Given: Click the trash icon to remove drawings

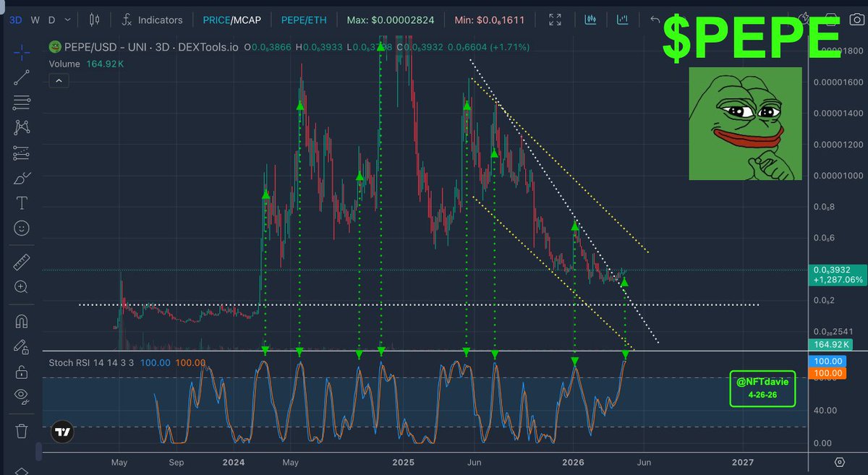Looking at the screenshot, I should (22, 431).
